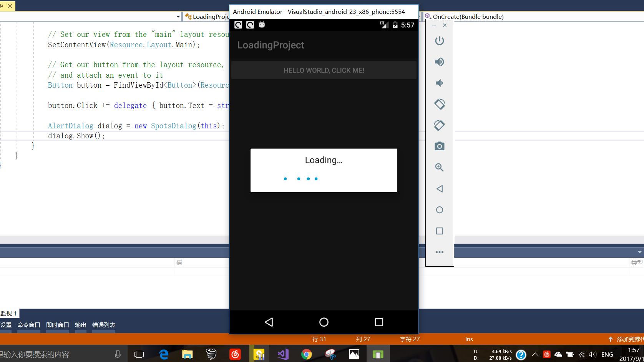Tap the Android back navigation button on the phone screen
Image resolution: width=644 pixels, height=362 pixels.
pos(269,322)
